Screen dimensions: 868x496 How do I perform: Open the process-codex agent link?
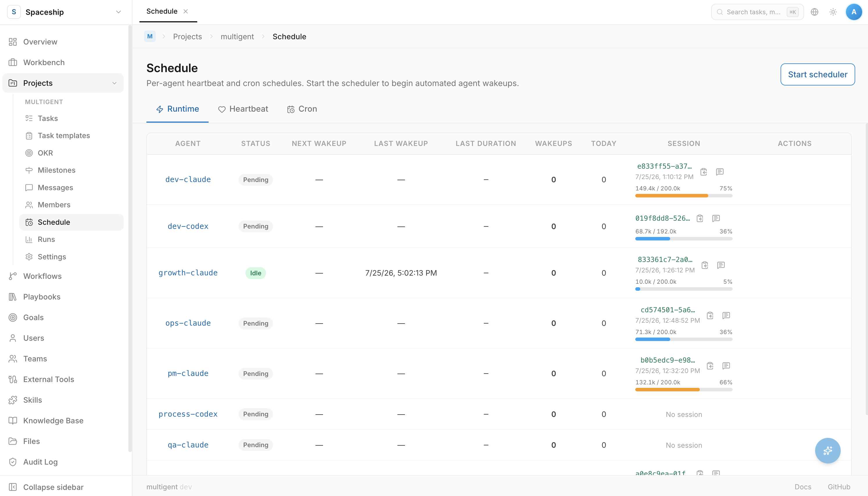[188, 414]
